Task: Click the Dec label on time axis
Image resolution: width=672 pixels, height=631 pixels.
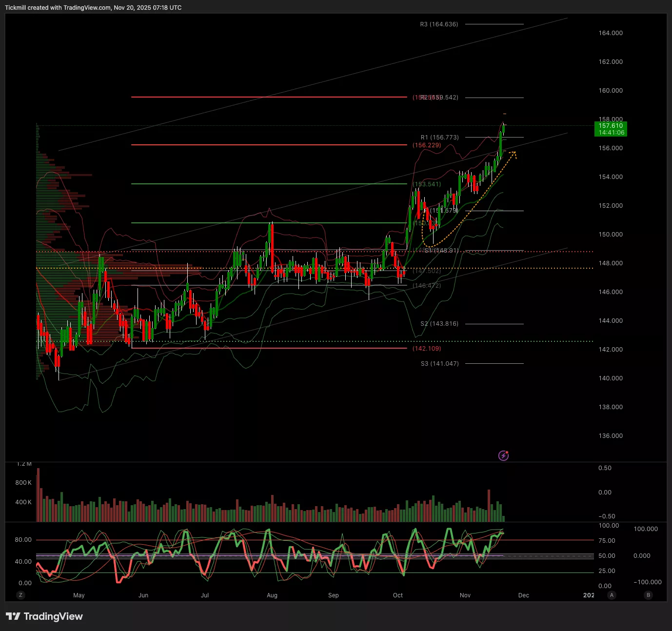Action: click(x=523, y=595)
